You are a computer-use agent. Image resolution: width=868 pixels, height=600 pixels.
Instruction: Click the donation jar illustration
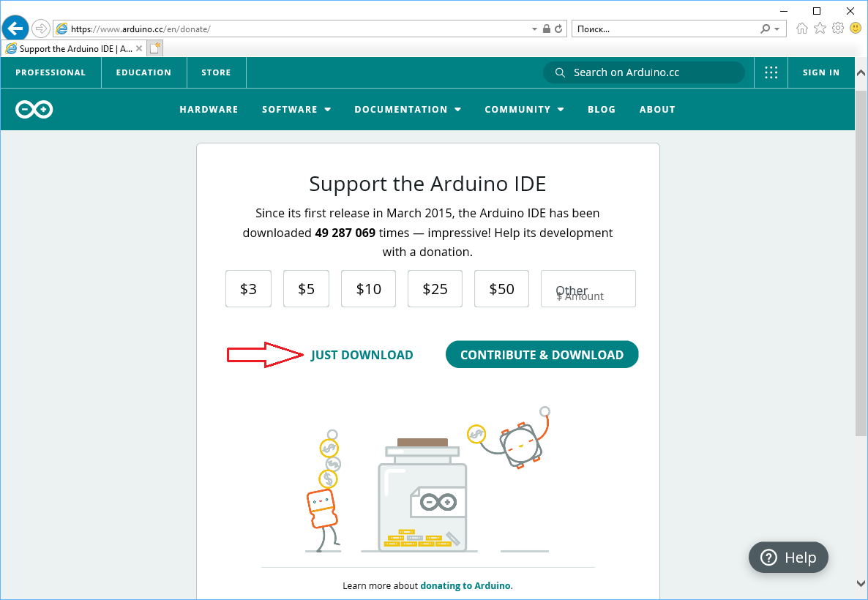coord(422,495)
